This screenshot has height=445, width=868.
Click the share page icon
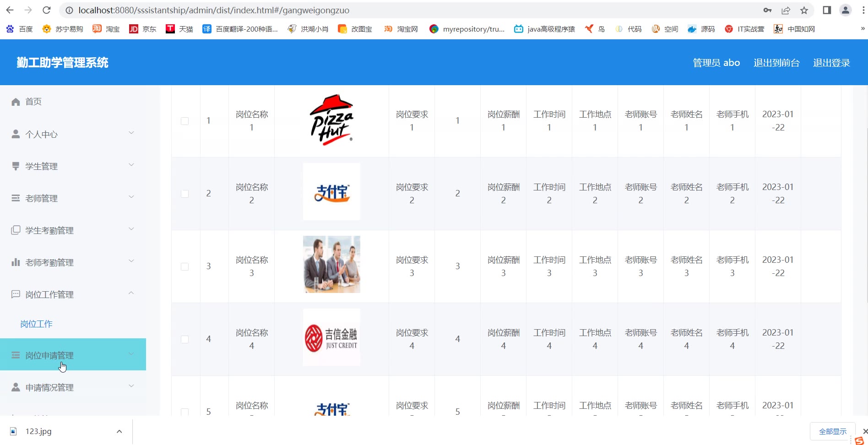pyautogui.click(x=786, y=10)
